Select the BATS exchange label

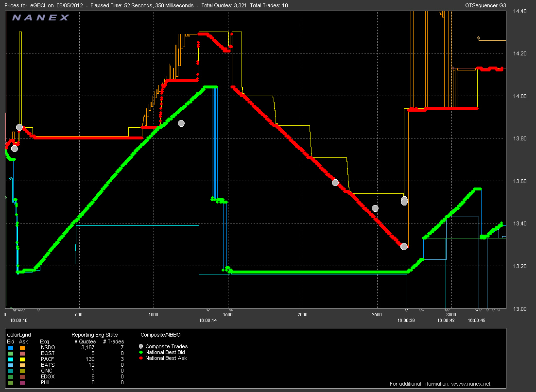(48, 365)
